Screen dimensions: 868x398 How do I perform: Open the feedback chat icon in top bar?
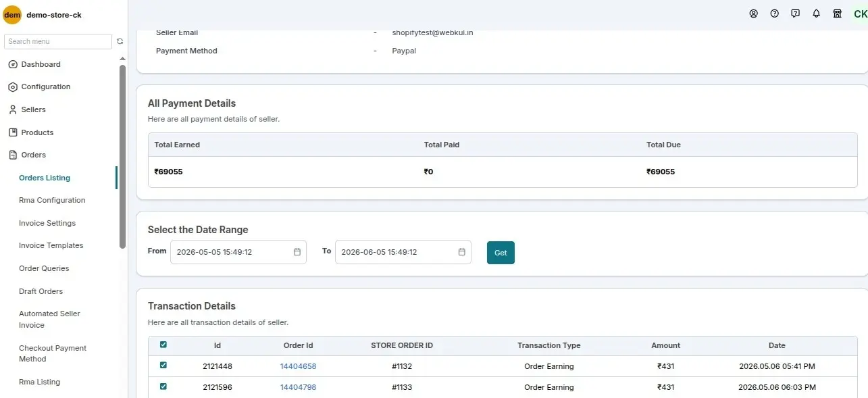tap(796, 14)
